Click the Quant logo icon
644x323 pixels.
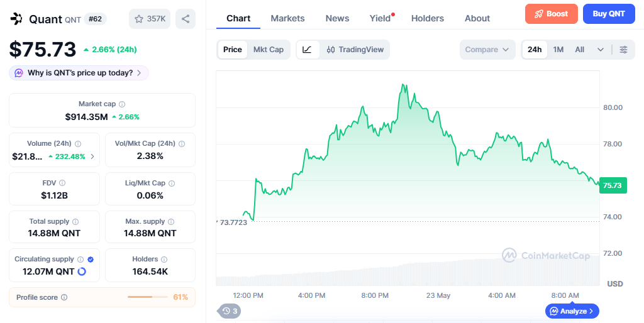(16, 18)
